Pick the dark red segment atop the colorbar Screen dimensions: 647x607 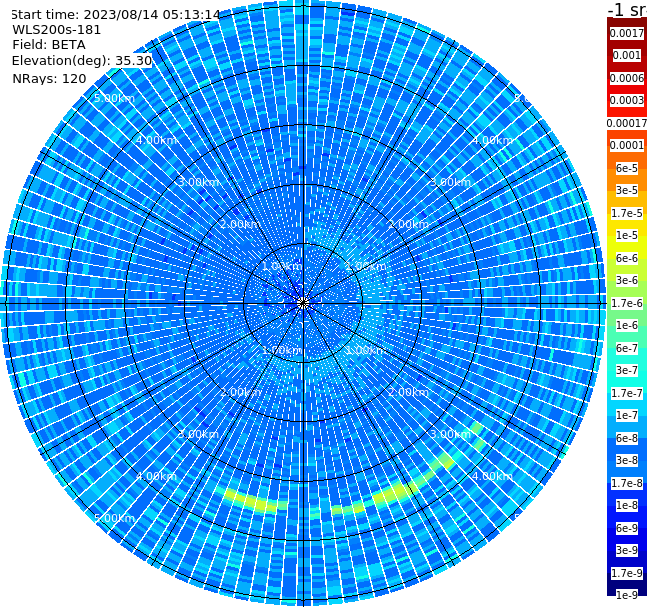[627, 22]
